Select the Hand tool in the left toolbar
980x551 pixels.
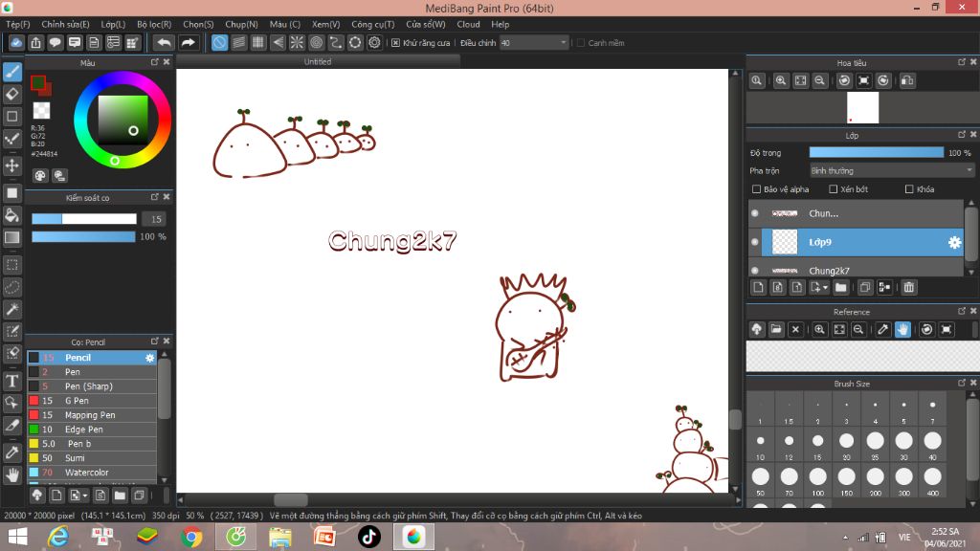tap(12, 475)
